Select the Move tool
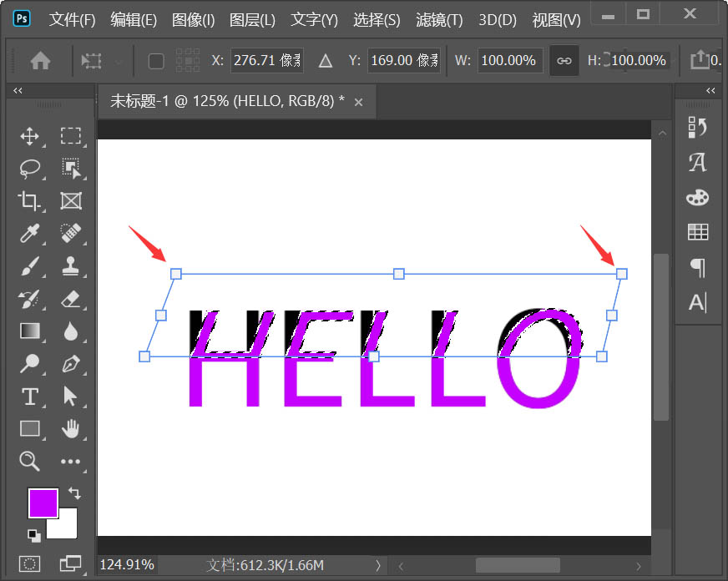This screenshot has width=728, height=581. (x=30, y=136)
